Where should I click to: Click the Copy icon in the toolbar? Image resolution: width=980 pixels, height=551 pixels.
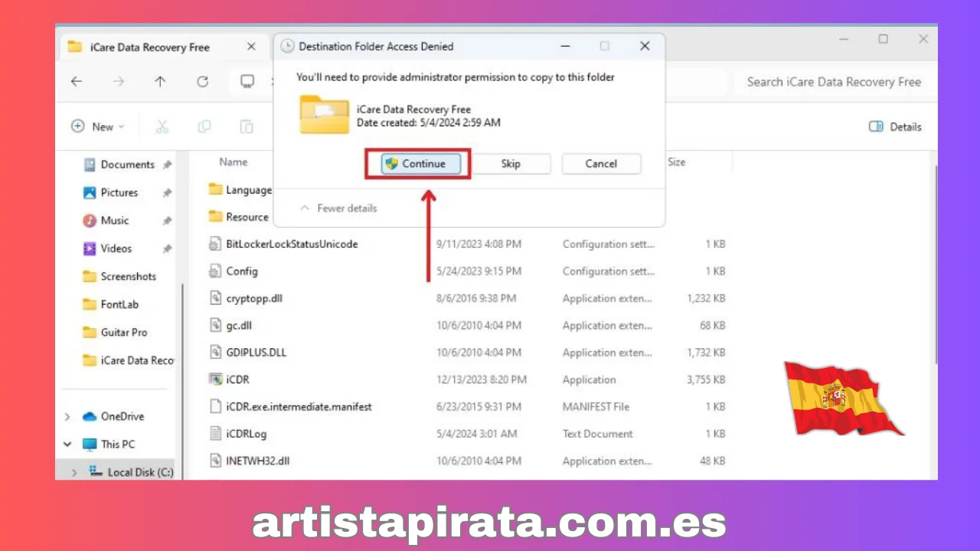point(204,127)
